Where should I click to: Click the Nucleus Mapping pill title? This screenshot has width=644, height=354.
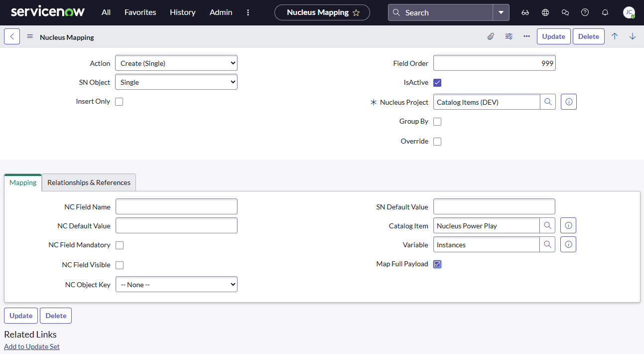click(318, 12)
